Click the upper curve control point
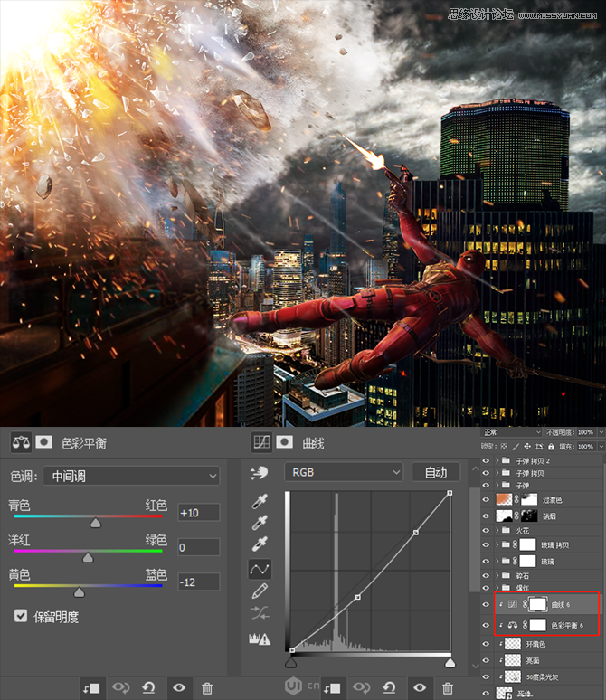 416,533
